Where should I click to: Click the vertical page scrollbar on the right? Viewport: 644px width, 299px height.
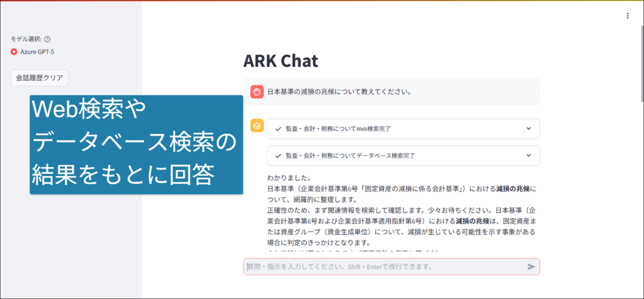[641, 65]
